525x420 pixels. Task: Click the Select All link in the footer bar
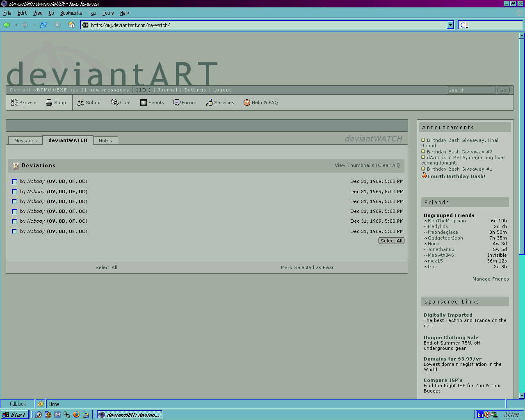106,267
